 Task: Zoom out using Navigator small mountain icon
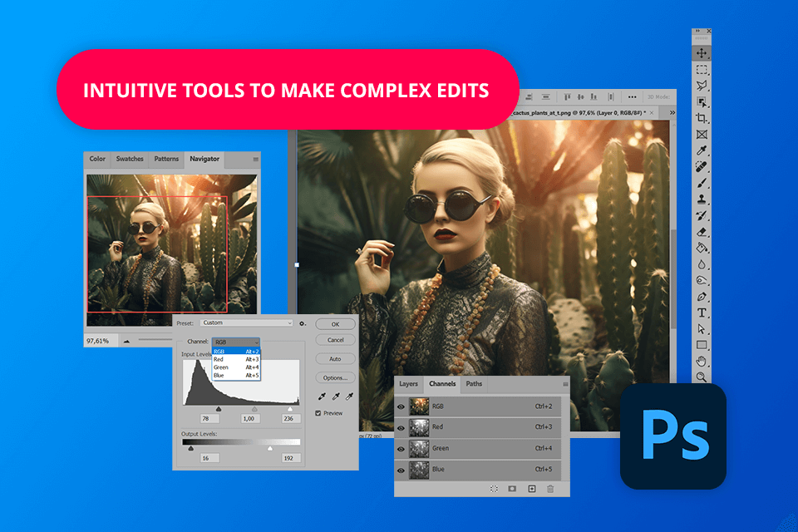pos(126,341)
